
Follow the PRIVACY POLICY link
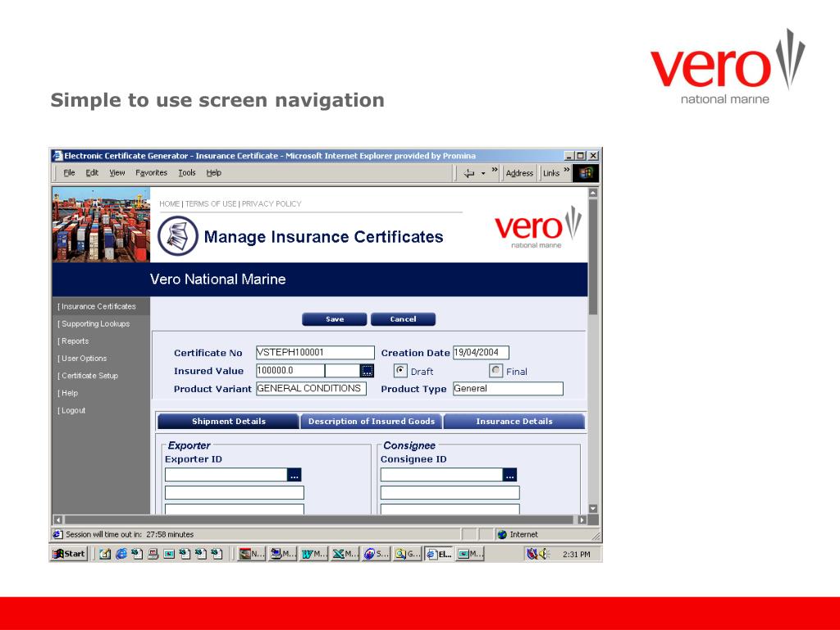click(272, 203)
